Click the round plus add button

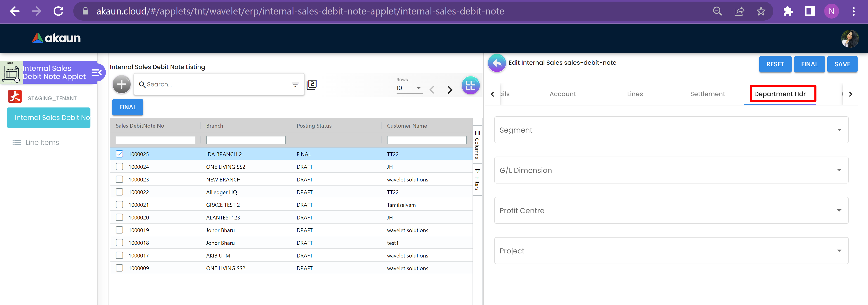point(121,84)
